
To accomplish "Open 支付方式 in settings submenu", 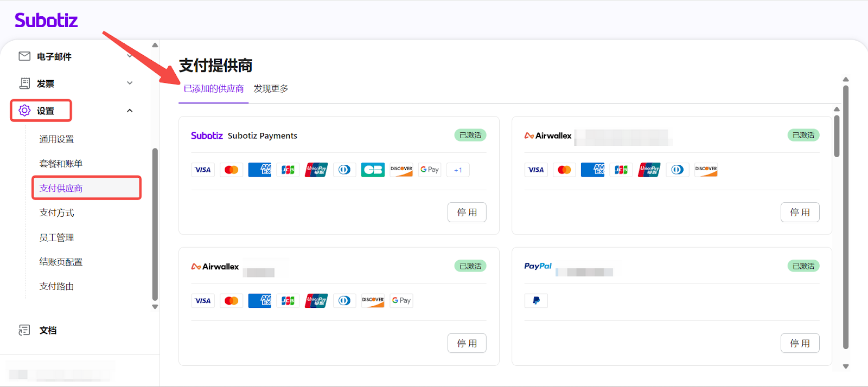I will click(x=57, y=212).
